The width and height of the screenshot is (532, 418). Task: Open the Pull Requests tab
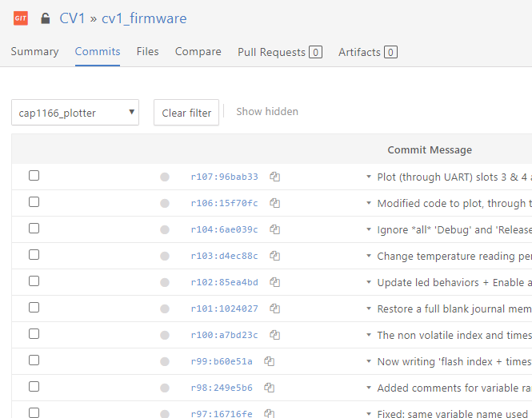(x=279, y=52)
